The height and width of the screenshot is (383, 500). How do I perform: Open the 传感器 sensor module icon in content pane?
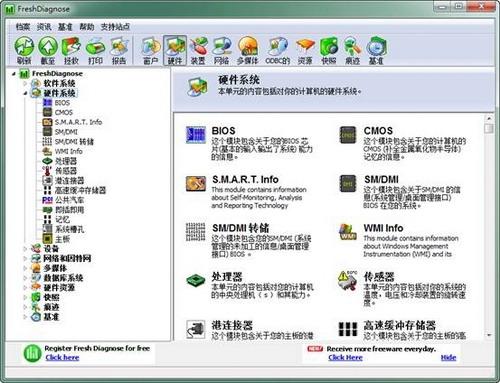348,280
